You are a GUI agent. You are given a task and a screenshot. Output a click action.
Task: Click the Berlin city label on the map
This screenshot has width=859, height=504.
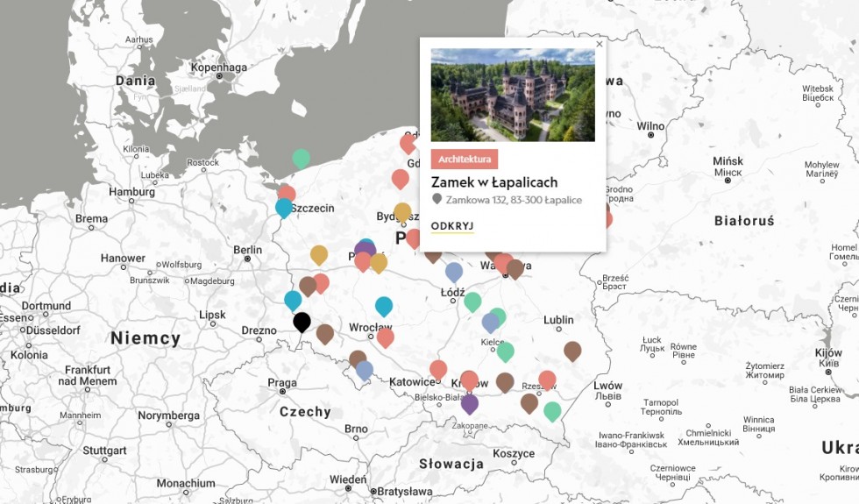(x=247, y=250)
